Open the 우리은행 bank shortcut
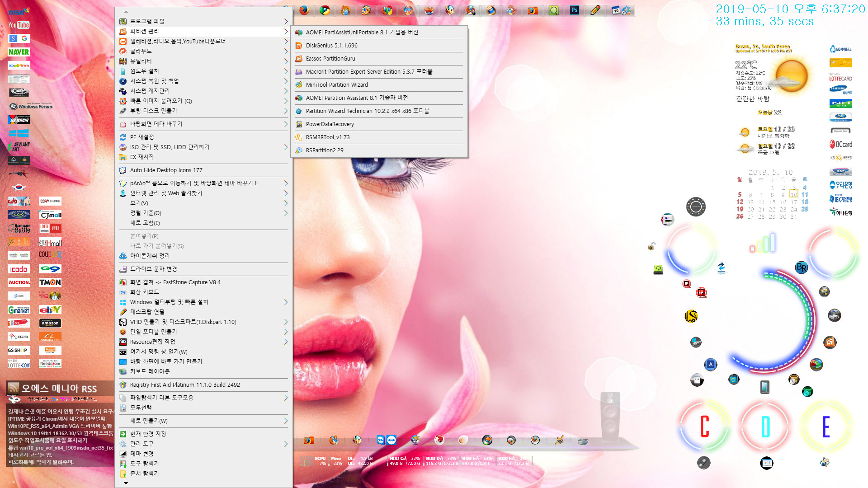Screen dimensions: 868x488 tap(841, 185)
